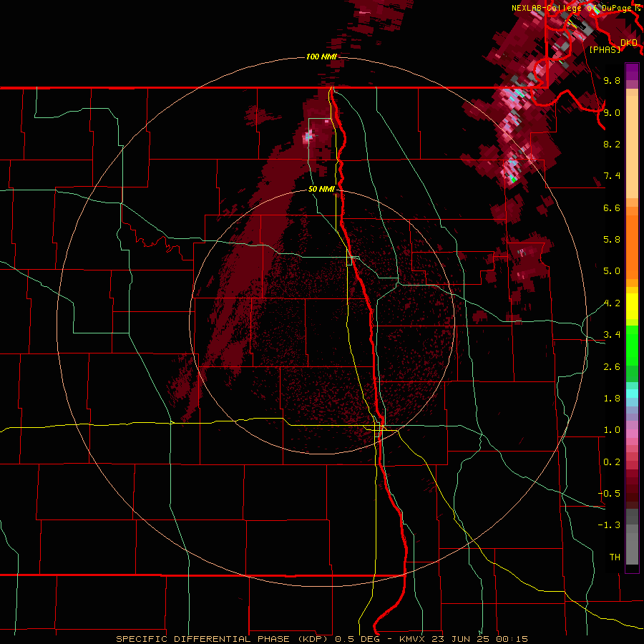The height and width of the screenshot is (644, 644).
Task: Click the cyan segment of the colorbar
Action: 632,394
